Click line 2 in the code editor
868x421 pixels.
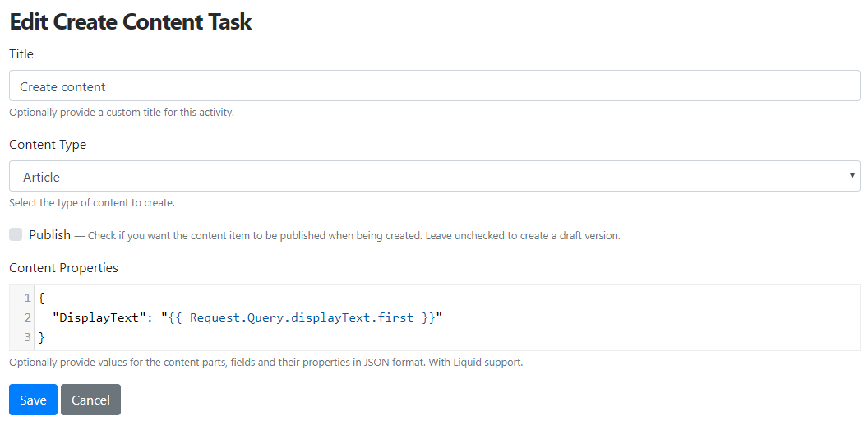[446, 317]
